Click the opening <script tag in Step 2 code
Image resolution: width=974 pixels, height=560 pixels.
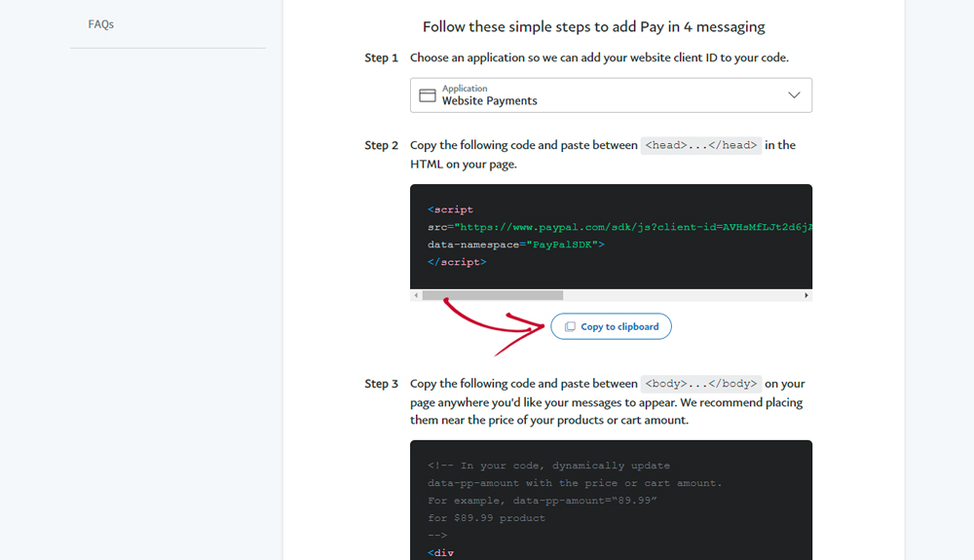point(450,209)
